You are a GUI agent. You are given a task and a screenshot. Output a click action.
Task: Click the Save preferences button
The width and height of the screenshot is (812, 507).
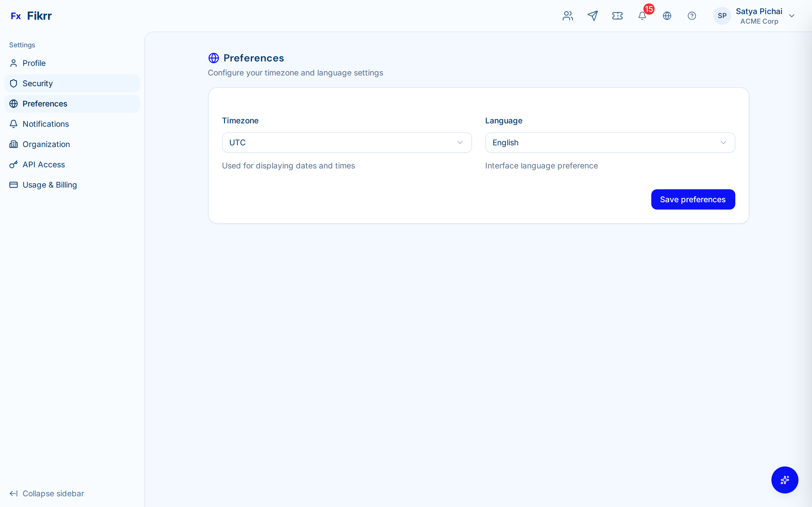point(693,199)
